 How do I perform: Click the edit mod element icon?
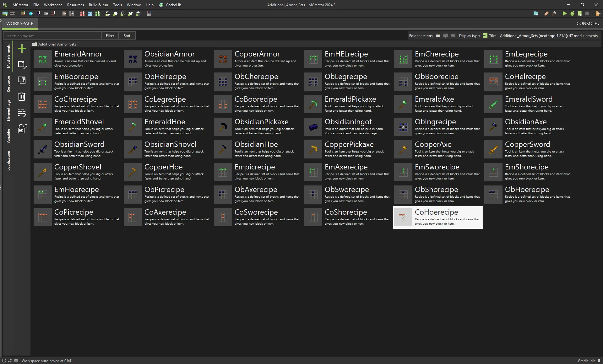(x=22, y=65)
